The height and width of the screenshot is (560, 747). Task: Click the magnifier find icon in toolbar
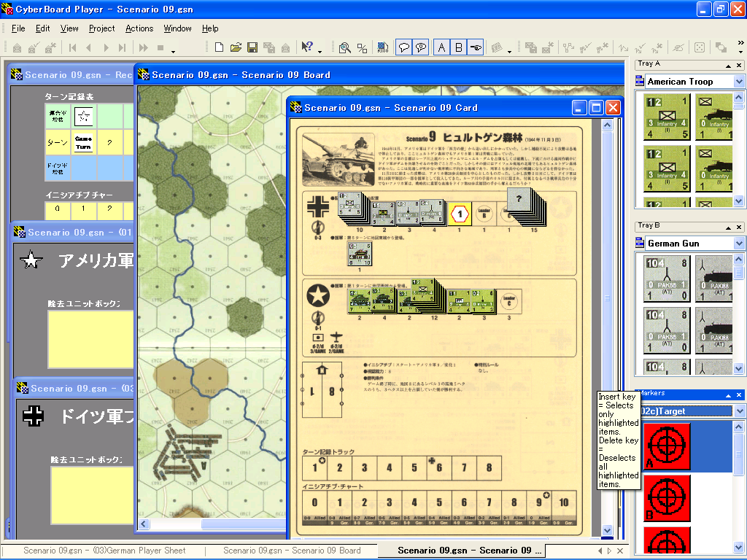coord(344,47)
